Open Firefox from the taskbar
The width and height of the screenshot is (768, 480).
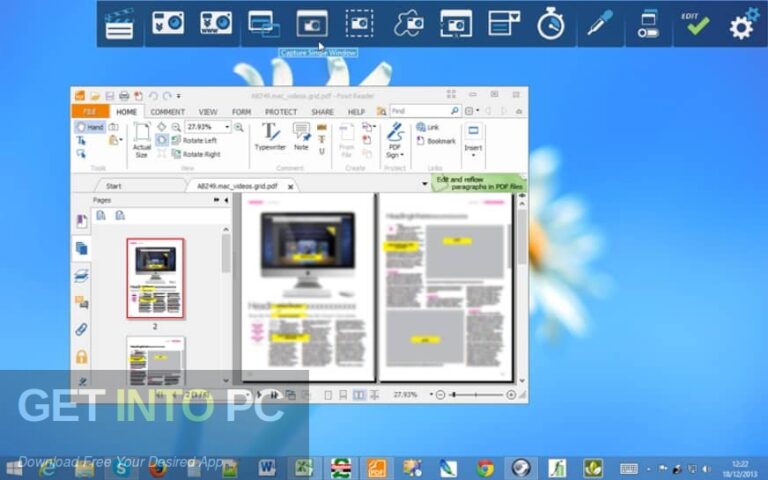158,469
